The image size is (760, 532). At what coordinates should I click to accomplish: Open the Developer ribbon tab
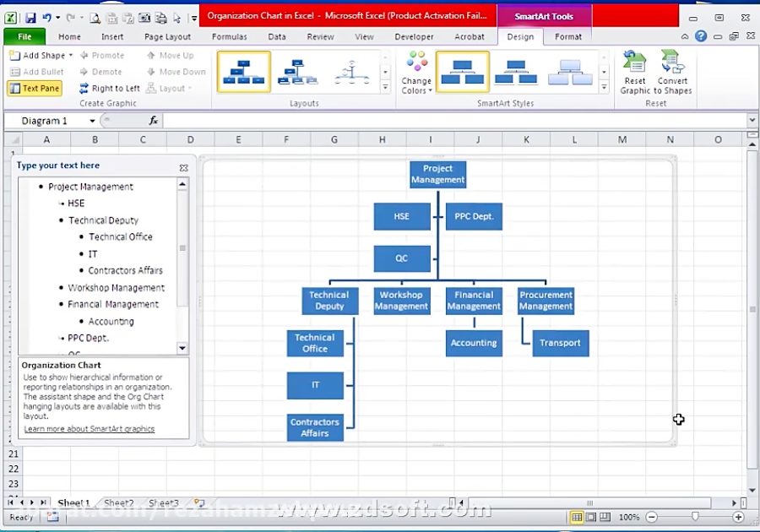[x=414, y=37]
